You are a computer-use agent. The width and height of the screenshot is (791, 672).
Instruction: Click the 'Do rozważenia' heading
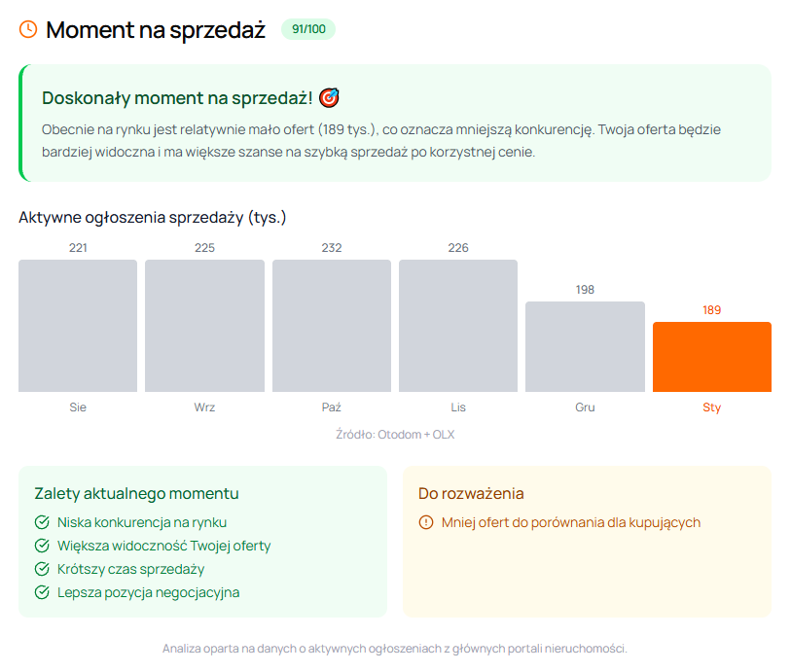click(471, 493)
